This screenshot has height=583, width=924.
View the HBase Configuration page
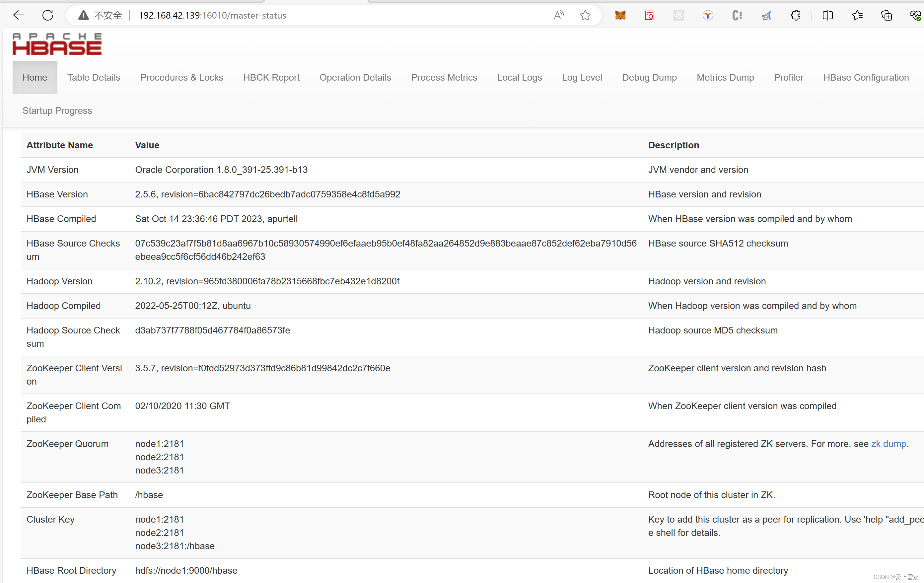[x=866, y=77]
